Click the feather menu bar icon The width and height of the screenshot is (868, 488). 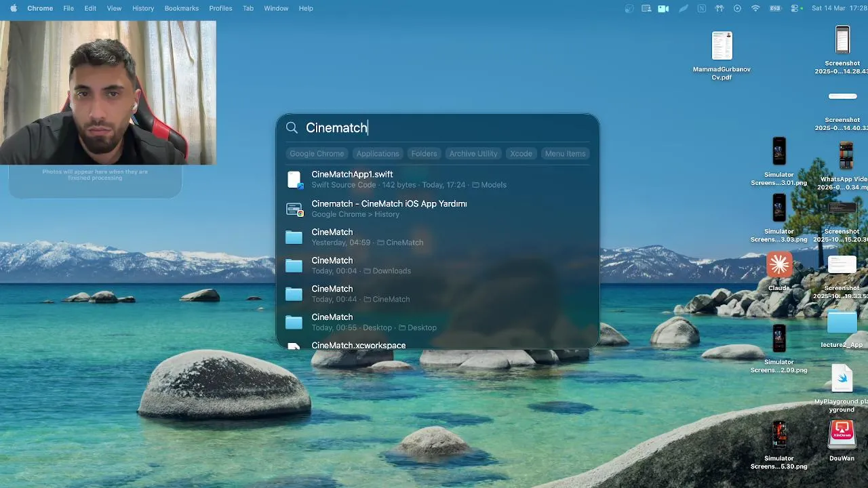click(684, 8)
